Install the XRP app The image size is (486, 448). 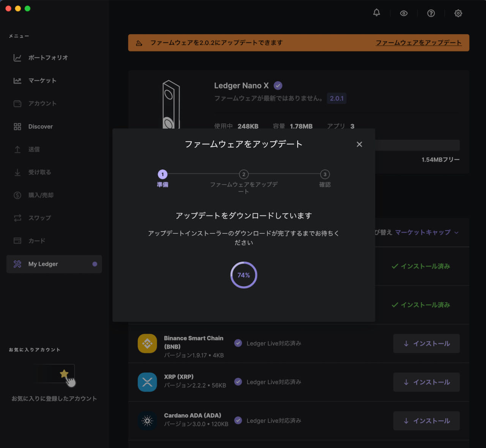426,382
